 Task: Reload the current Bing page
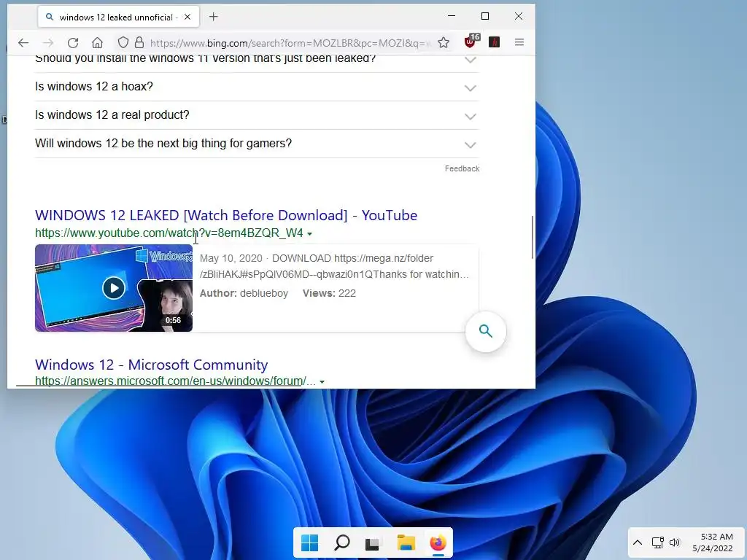(x=73, y=43)
